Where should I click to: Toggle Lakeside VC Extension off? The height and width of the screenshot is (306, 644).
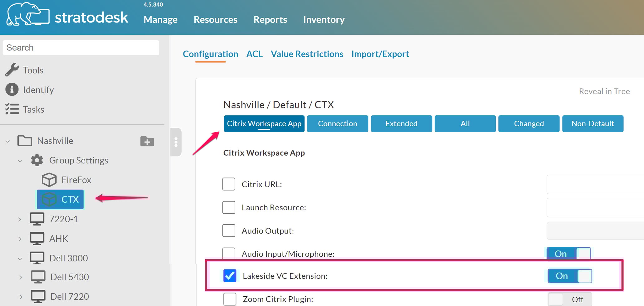(x=569, y=276)
